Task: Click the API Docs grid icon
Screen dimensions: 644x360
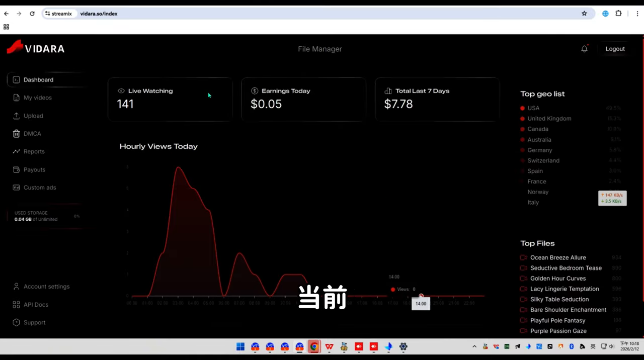Action: click(x=16, y=305)
